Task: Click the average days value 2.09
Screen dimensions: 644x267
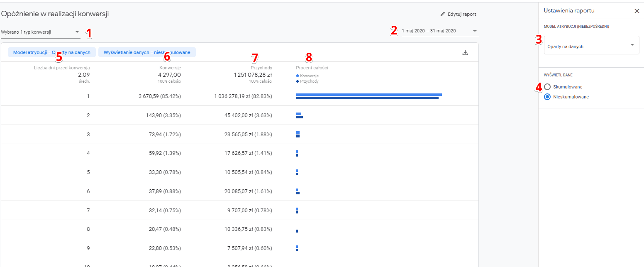Action: pyautogui.click(x=84, y=75)
